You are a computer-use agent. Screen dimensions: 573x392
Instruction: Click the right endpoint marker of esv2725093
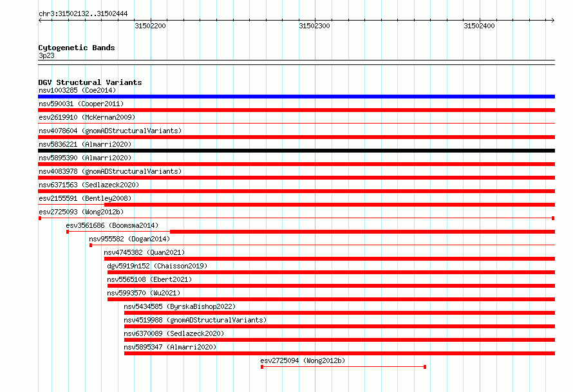[553, 218]
